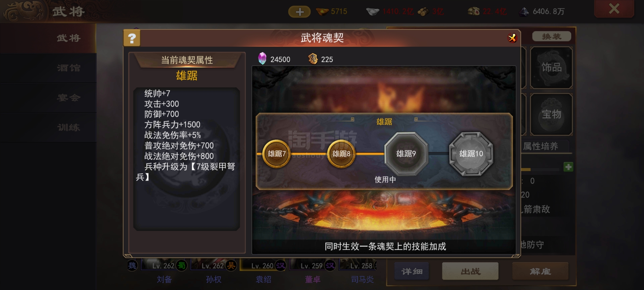Add gold ingots with plus button
The width and height of the screenshot is (644, 290).
tap(299, 12)
